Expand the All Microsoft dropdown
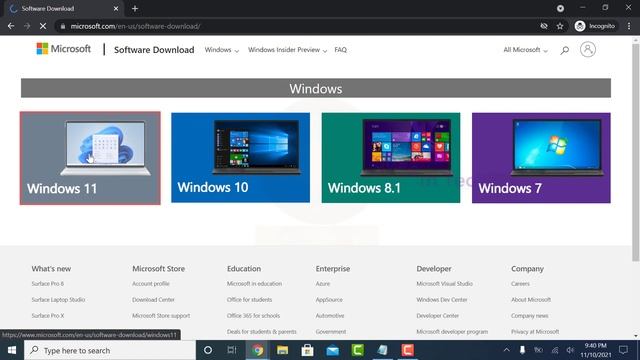 tap(525, 50)
